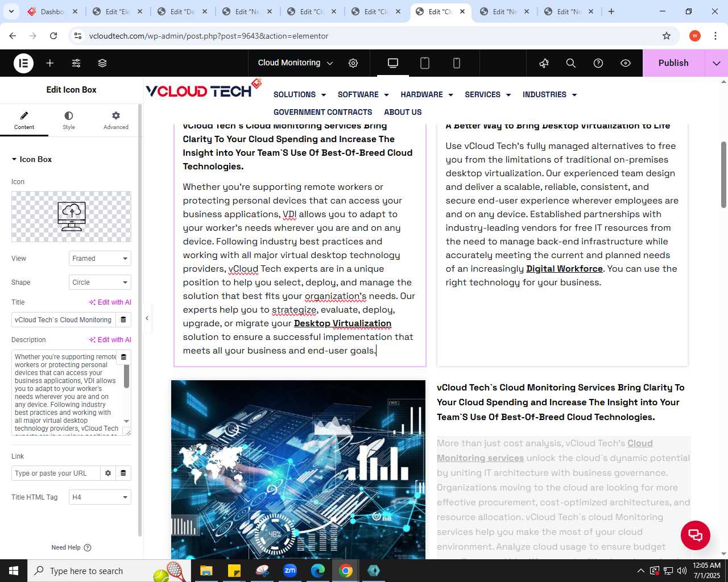Screen dimensions: 728x582
Task: Switch to the Content tab
Action: (24, 120)
